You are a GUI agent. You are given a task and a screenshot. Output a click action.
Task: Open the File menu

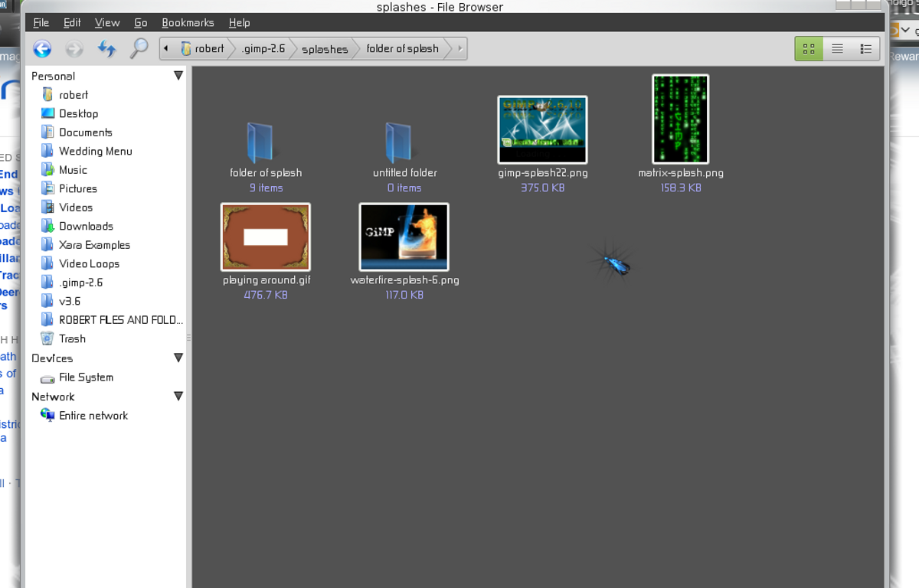click(x=41, y=23)
